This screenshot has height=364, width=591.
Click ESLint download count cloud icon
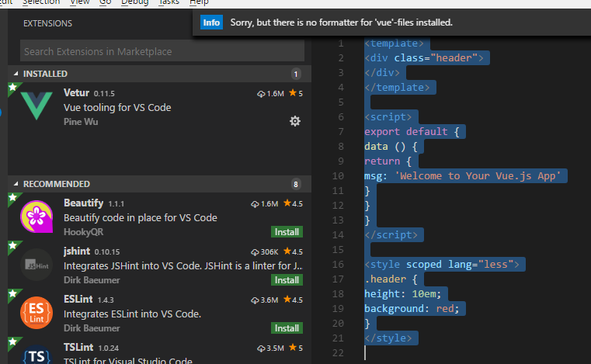(256, 300)
